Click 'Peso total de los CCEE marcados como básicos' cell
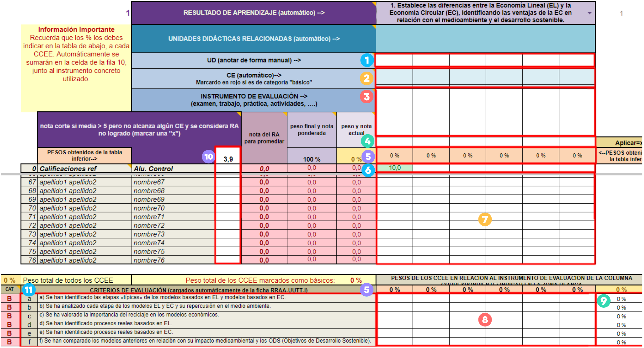 click(254, 280)
